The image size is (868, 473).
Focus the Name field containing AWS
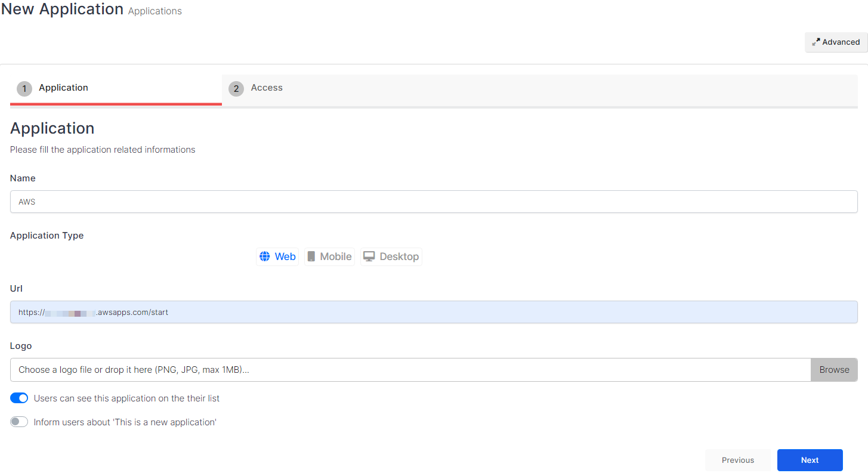(434, 202)
